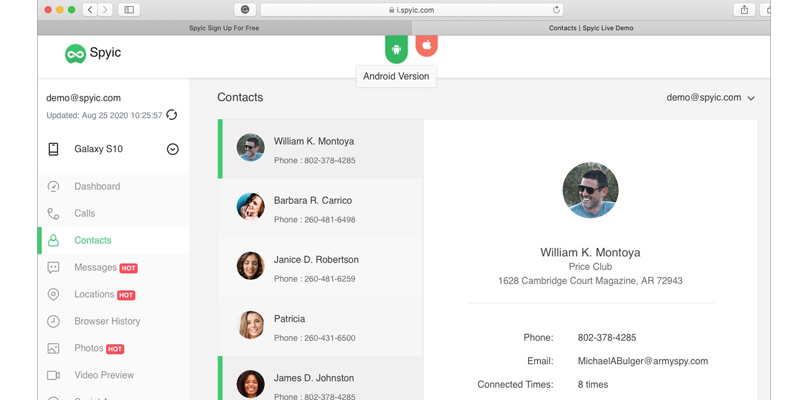Click the Spyic logo in the header
The width and height of the screenshot is (799, 400).
point(93,53)
